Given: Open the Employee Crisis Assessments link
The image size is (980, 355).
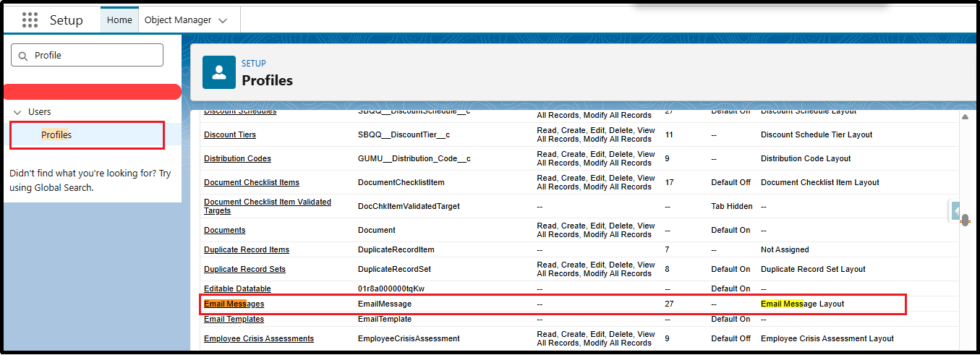Looking at the screenshot, I should click(x=258, y=338).
